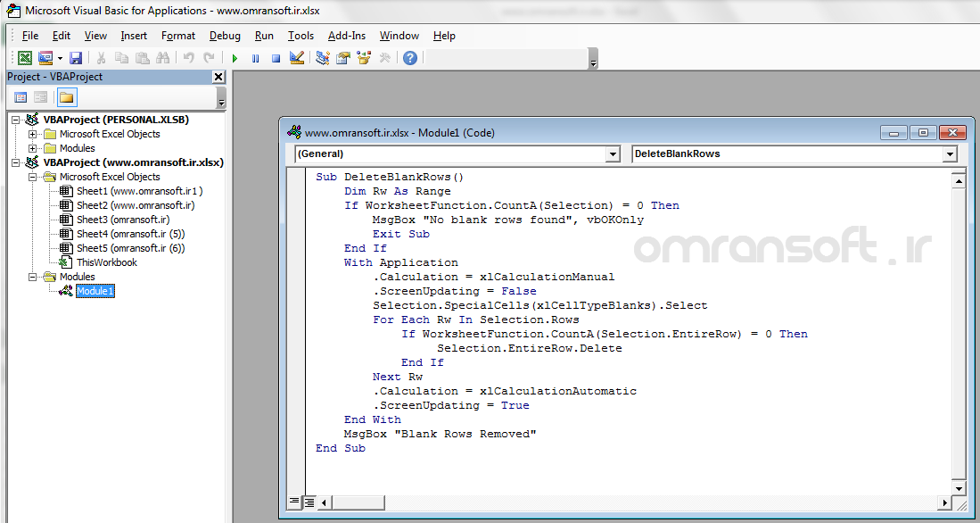
Task: Select Sheet5 (omransoft.ir (6)) in tree
Action: pyautogui.click(x=130, y=248)
